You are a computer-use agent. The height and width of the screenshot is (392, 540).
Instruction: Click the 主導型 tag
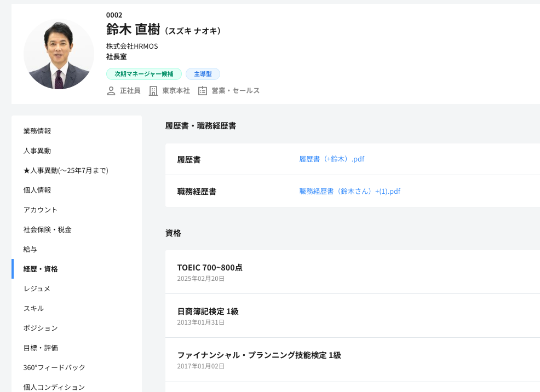(203, 74)
